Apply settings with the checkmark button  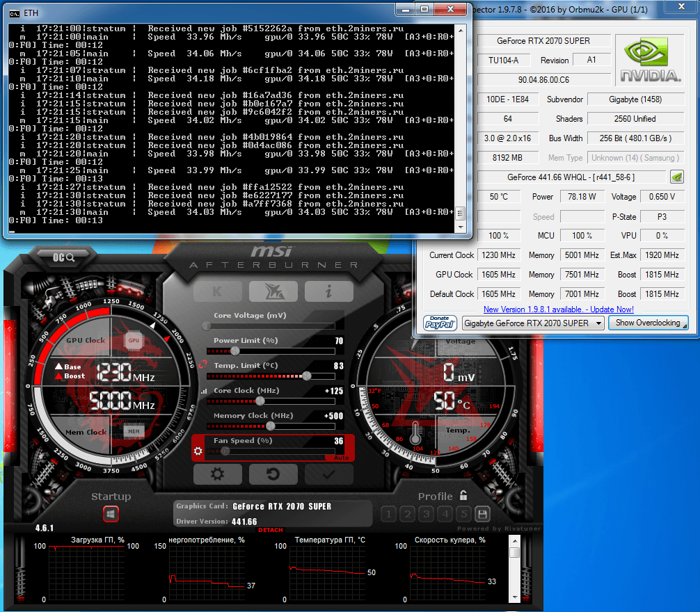pyautogui.click(x=328, y=474)
